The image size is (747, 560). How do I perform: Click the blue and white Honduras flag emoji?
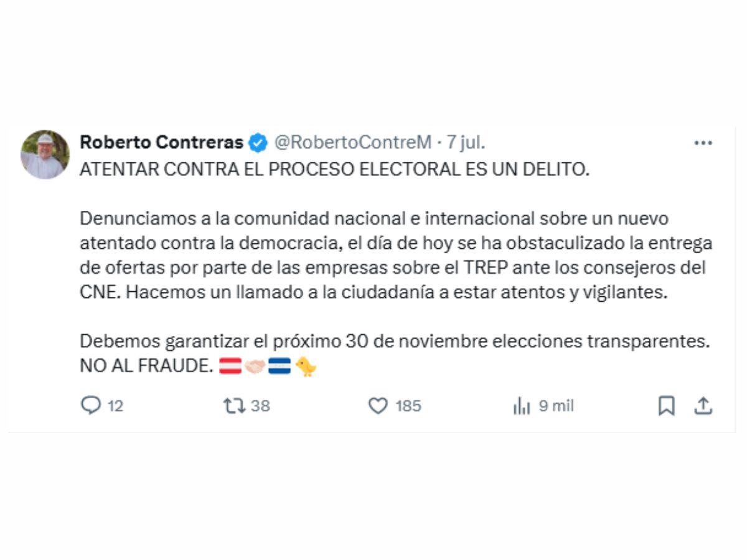[x=280, y=366]
